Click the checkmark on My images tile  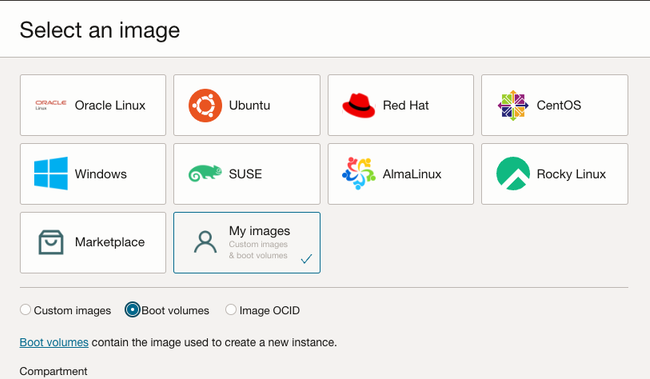[x=306, y=259]
